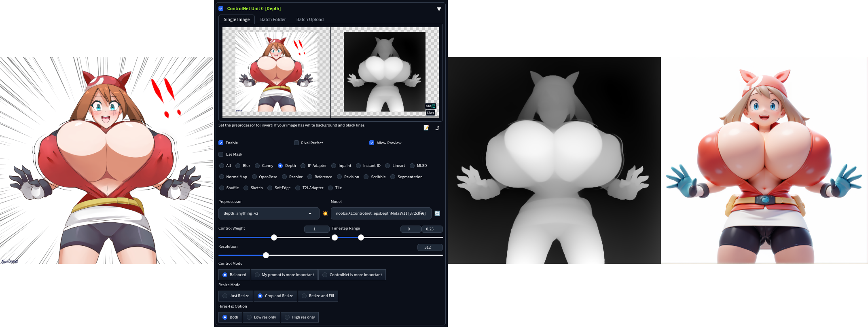
Task: Click the Control Weight value field
Action: (x=317, y=229)
